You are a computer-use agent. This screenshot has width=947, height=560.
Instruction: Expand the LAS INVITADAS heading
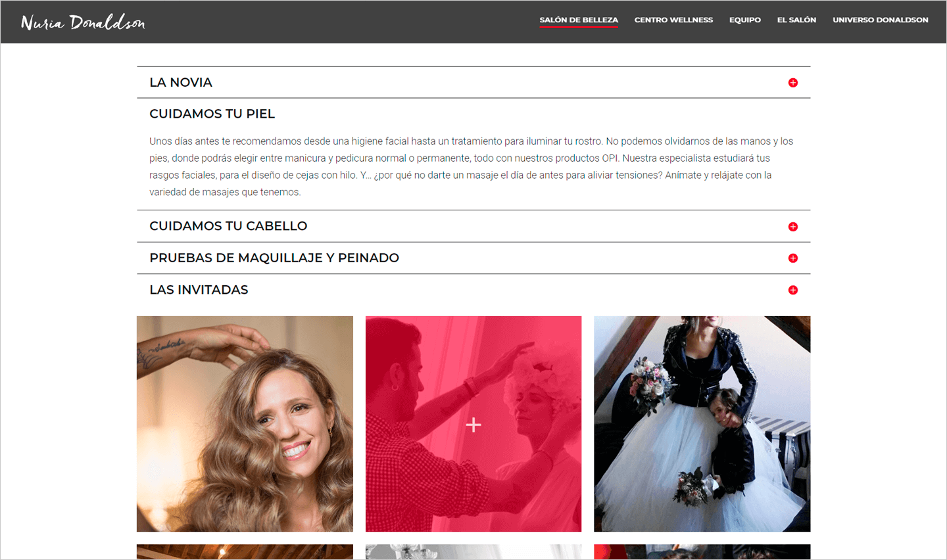199,290
